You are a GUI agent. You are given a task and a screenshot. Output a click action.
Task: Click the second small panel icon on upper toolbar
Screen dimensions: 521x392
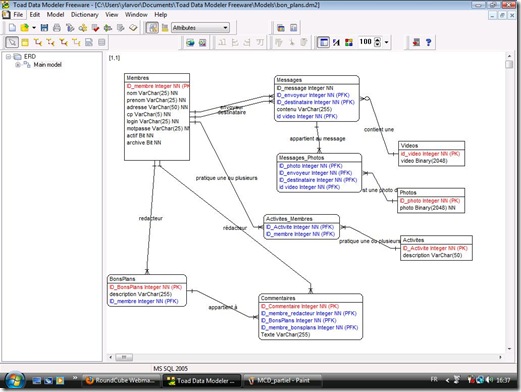coord(293,28)
